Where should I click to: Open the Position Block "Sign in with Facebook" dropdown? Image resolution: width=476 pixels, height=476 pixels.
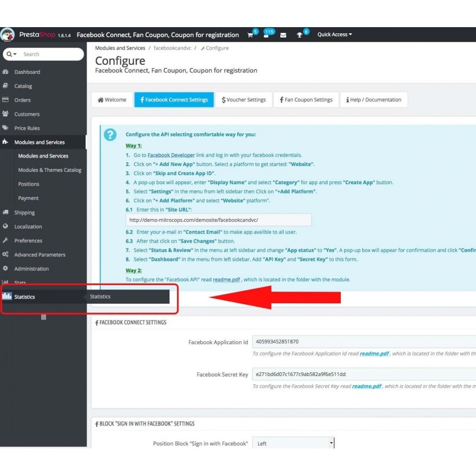pos(293,443)
